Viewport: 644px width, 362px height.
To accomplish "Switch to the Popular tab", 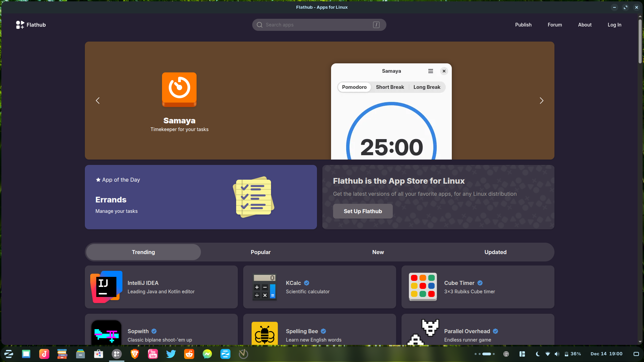I will [261, 252].
